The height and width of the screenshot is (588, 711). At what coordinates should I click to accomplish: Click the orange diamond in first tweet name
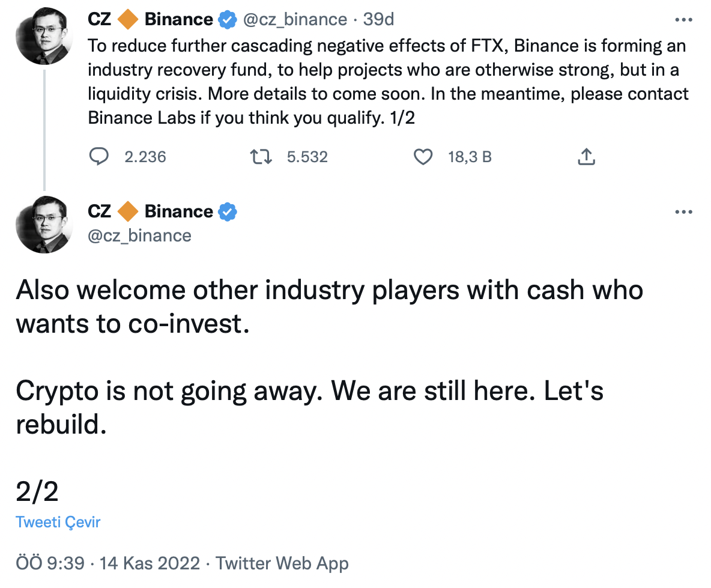point(128,19)
